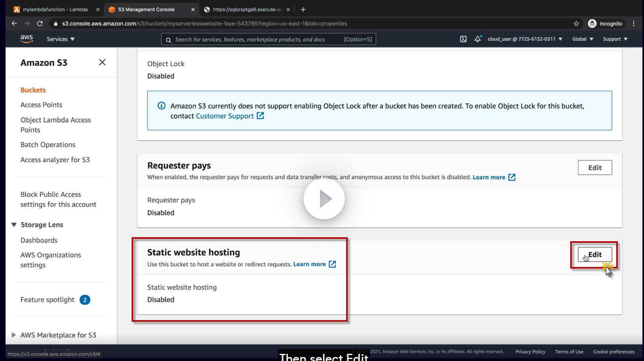Edit Static website hosting settings
The width and height of the screenshot is (644, 361).
pyautogui.click(x=595, y=255)
